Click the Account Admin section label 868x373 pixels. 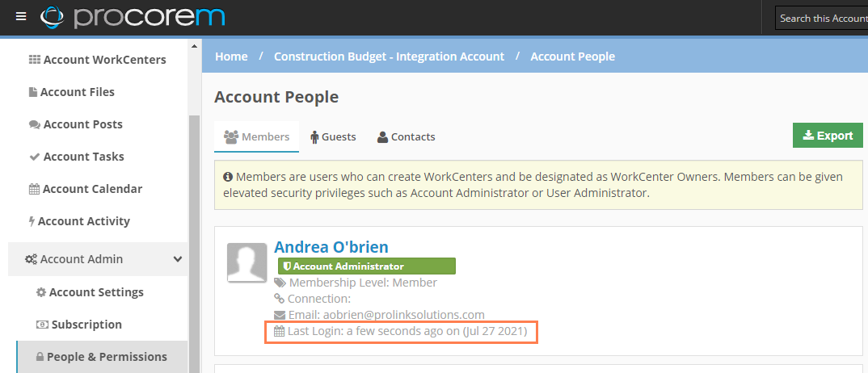pos(82,259)
